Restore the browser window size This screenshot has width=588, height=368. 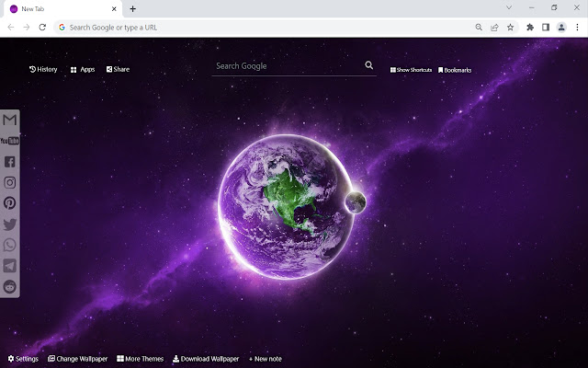click(x=554, y=7)
